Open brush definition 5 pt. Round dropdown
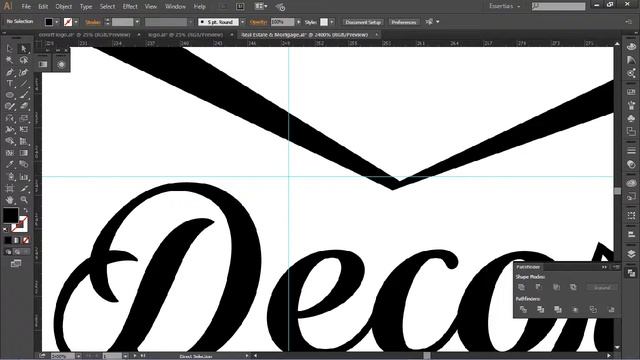The image size is (640, 360). point(242,22)
